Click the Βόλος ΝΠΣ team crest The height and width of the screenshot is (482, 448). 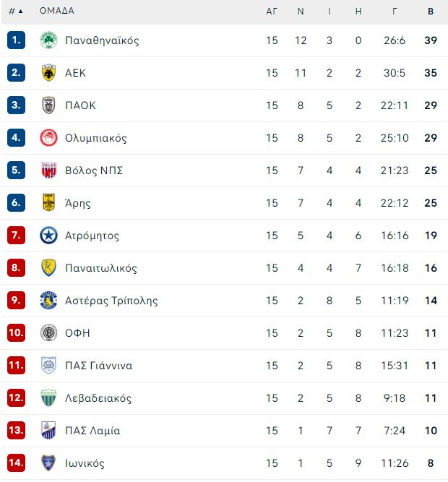49,171
